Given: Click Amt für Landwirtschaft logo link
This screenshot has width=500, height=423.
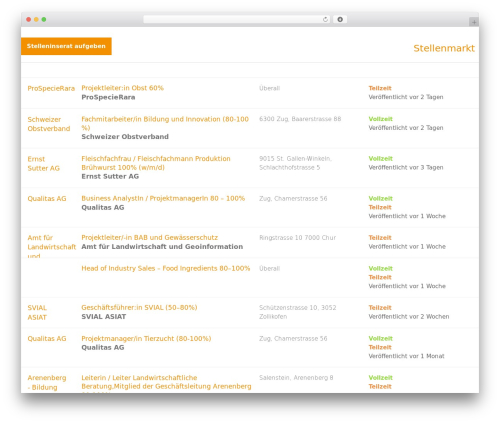Looking at the screenshot, I should tap(52, 247).
